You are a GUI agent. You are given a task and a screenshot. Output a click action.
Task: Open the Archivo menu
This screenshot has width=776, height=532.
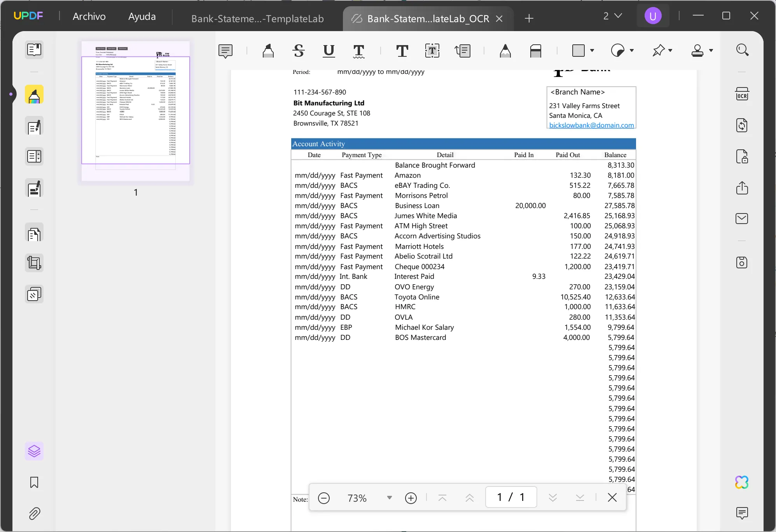[89, 16]
